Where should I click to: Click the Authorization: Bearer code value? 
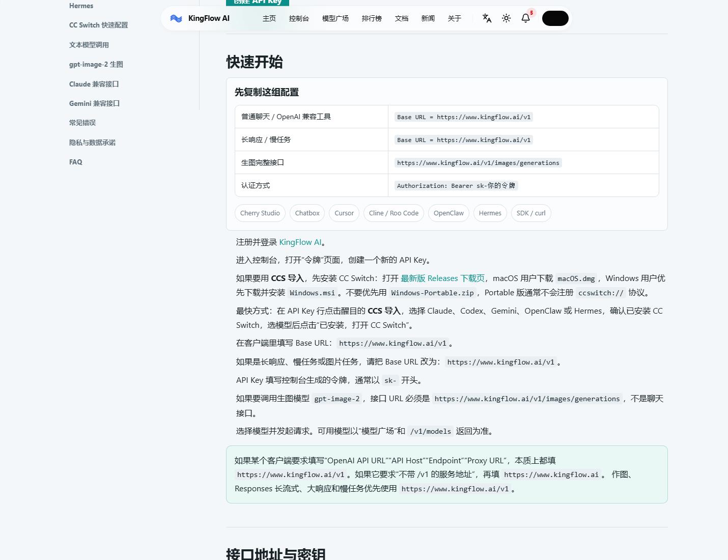(x=456, y=186)
